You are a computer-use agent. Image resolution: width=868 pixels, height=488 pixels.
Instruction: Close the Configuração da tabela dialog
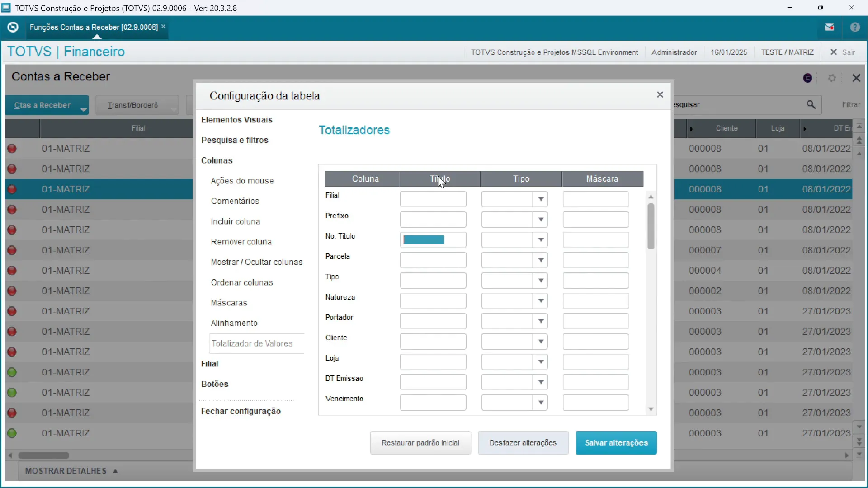[x=660, y=94]
